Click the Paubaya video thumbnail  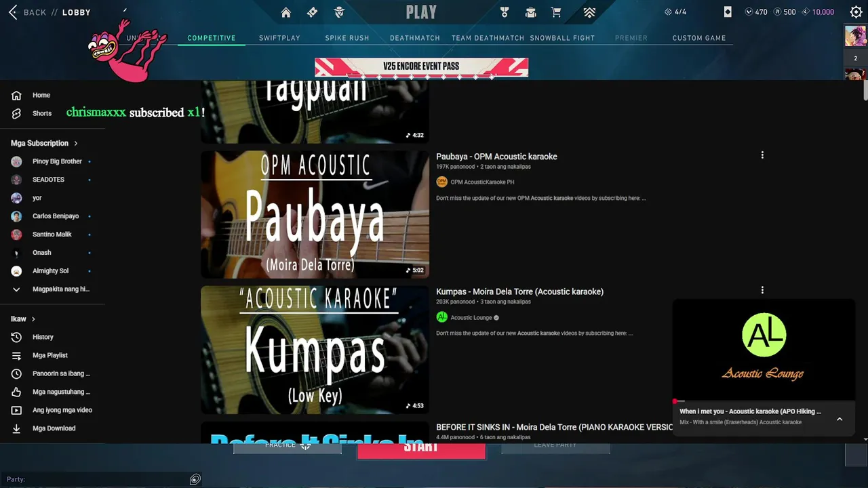pos(315,214)
